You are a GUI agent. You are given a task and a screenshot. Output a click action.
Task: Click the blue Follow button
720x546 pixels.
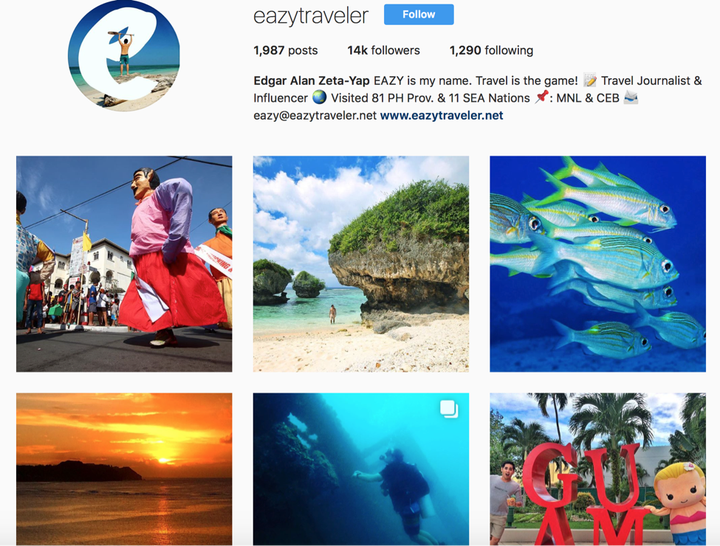click(x=419, y=15)
